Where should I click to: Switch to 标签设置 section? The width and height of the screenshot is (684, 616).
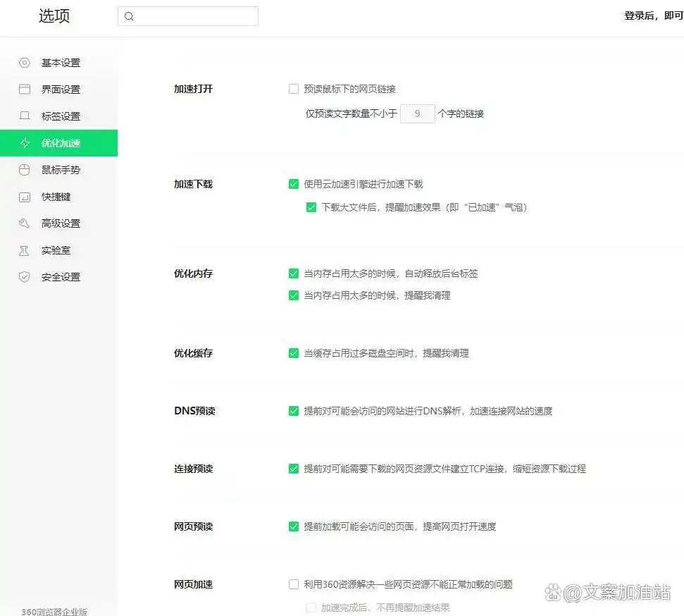click(x=59, y=116)
